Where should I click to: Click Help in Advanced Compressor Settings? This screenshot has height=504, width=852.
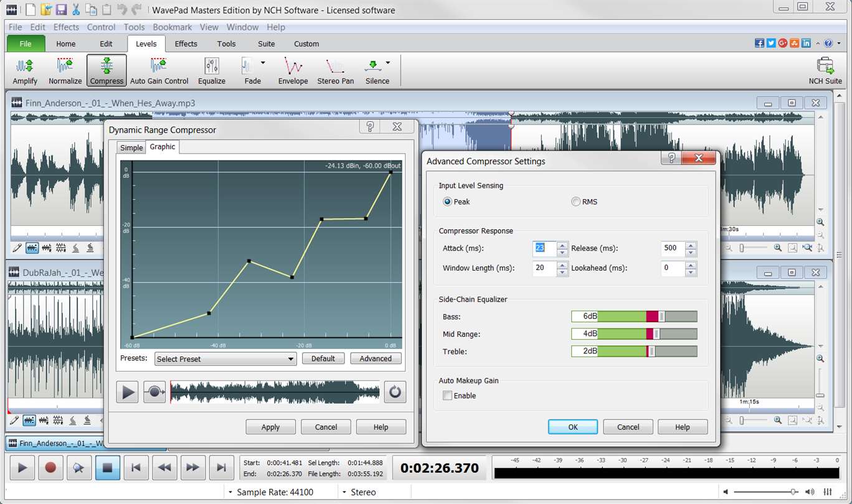[683, 427]
